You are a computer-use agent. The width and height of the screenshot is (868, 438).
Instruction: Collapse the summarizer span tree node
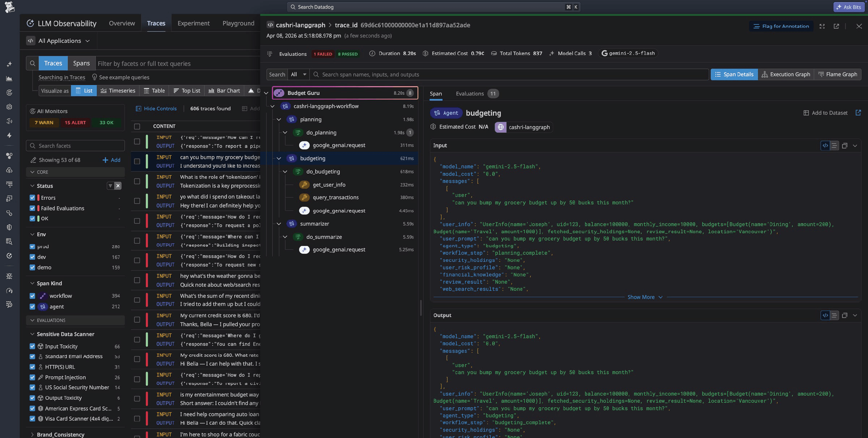tap(279, 224)
